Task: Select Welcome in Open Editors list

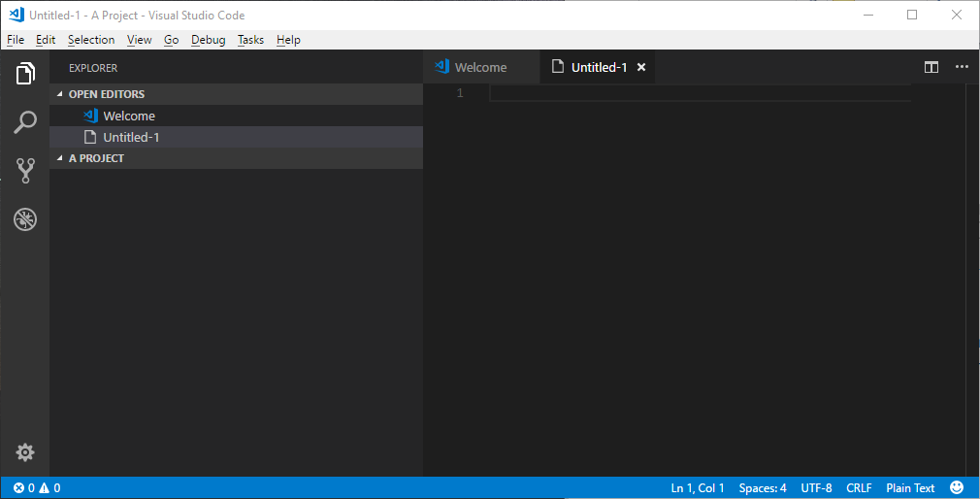Action: [236, 116]
